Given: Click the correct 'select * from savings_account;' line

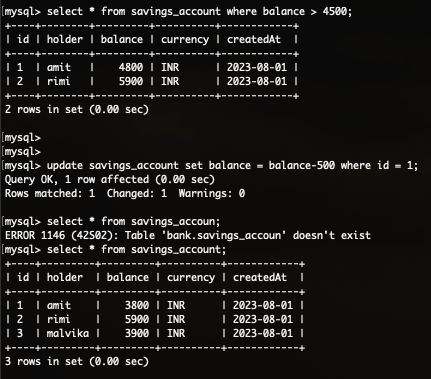Looking at the screenshot, I should tap(115, 250).
